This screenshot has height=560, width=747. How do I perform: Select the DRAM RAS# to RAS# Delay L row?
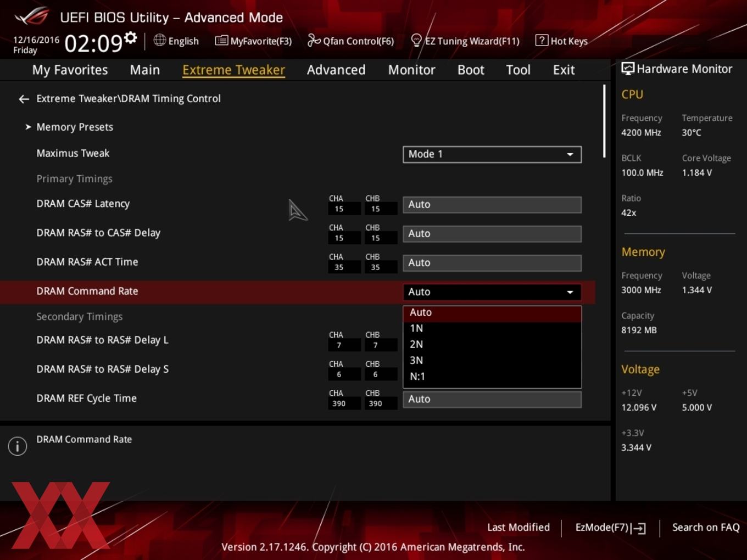point(102,340)
